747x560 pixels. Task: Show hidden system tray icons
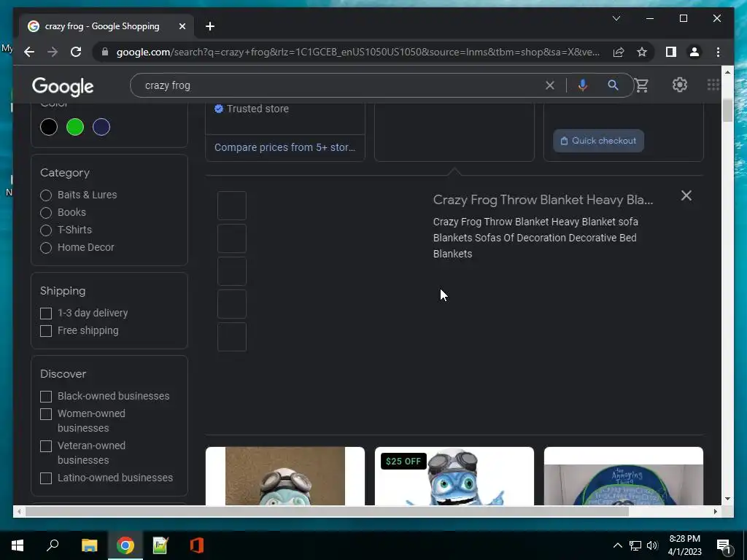617,545
